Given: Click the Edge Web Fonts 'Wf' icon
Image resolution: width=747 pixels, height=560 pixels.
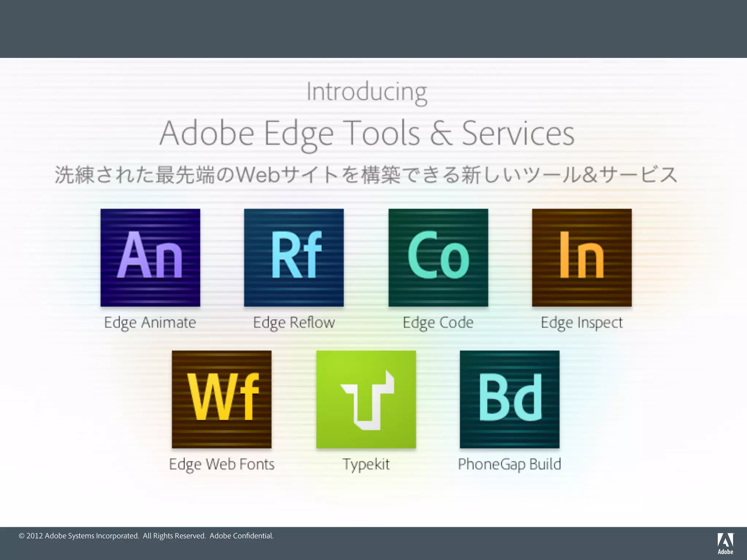Looking at the screenshot, I should point(222,400).
